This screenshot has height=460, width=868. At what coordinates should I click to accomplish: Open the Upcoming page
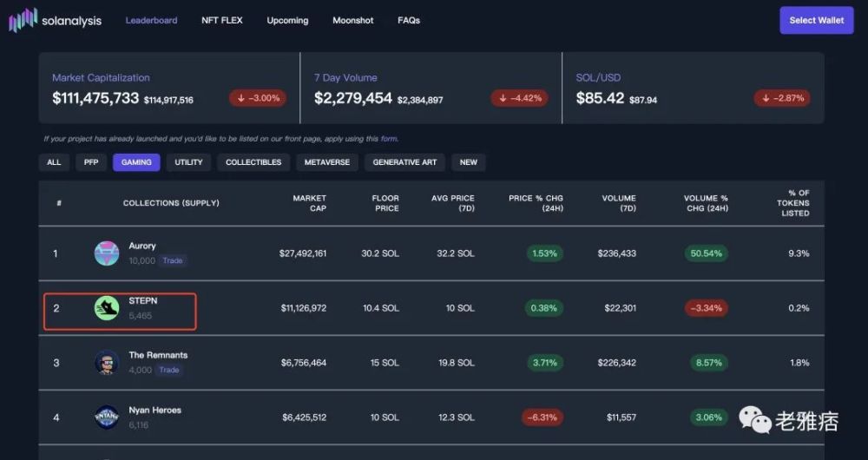(287, 21)
